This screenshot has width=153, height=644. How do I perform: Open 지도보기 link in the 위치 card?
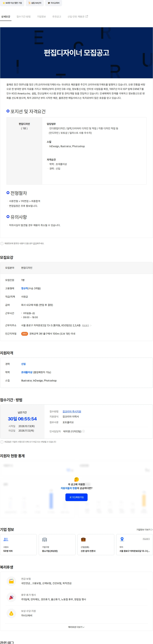coord(146,539)
